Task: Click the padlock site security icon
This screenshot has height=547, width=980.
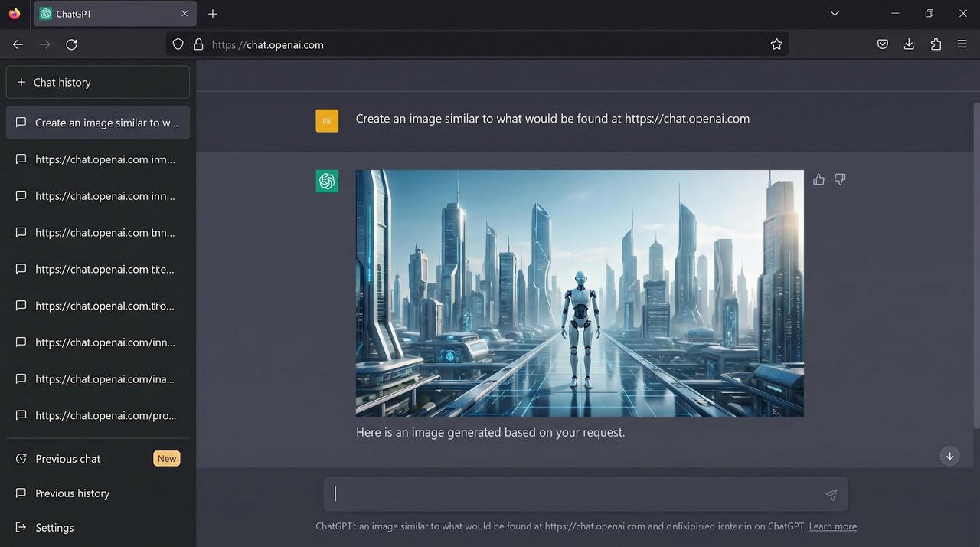Action: tap(198, 44)
